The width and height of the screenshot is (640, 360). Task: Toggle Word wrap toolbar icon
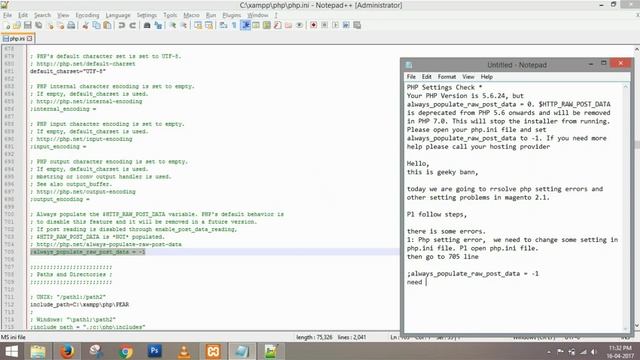point(223,25)
